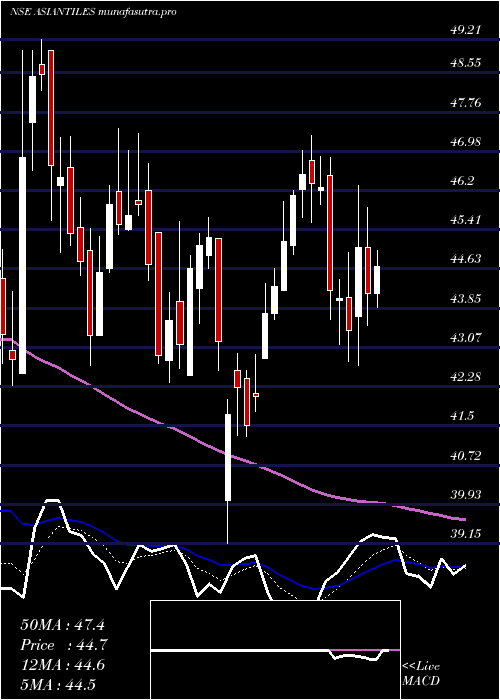The width and height of the screenshot is (500, 700).
Task: Click the 41.5 price level label
Action: (462, 417)
